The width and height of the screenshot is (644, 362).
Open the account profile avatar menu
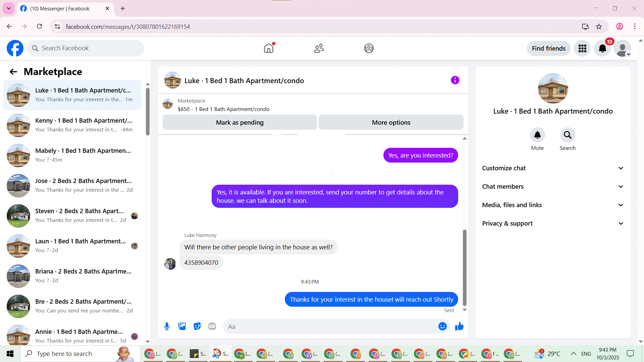[623, 49]
